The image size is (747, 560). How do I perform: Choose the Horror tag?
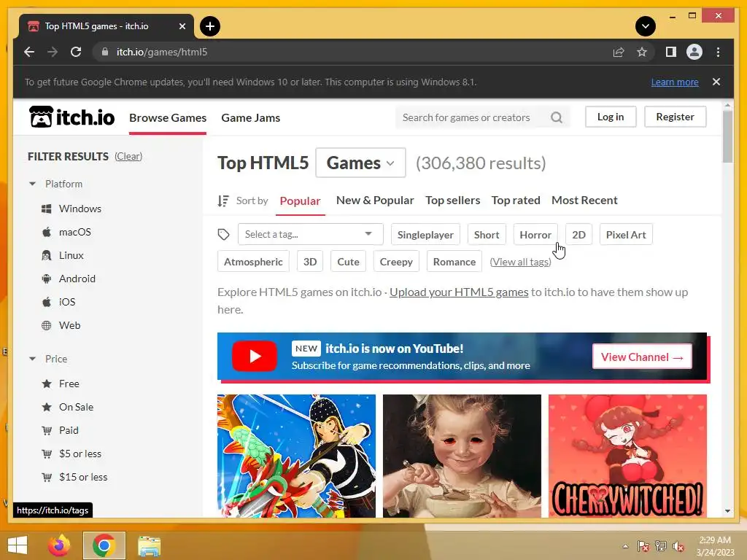[535, 234]
